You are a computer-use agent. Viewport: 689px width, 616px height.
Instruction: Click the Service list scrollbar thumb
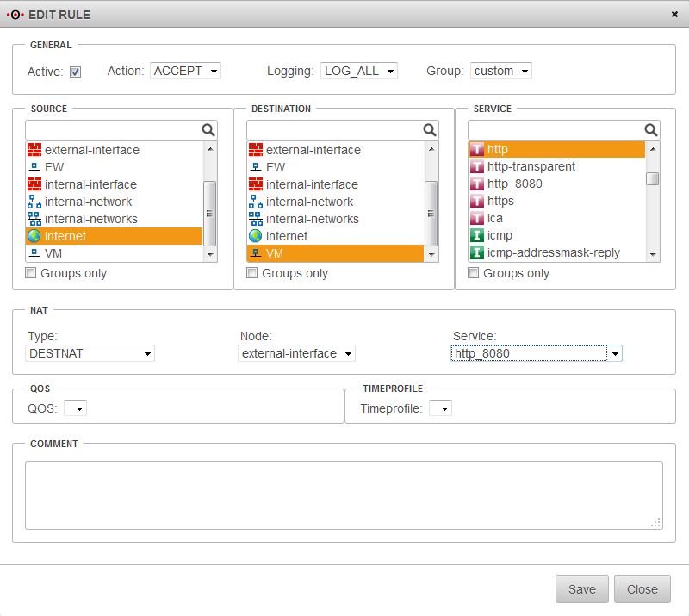click(653, 178)
